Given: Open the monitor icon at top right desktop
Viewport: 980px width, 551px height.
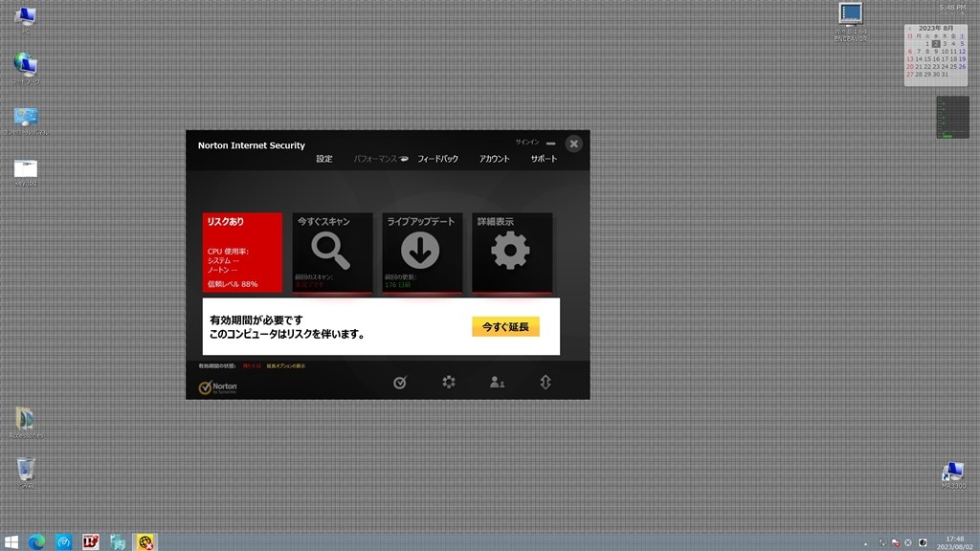Looking at the screenshot, I should pos(851,22).
